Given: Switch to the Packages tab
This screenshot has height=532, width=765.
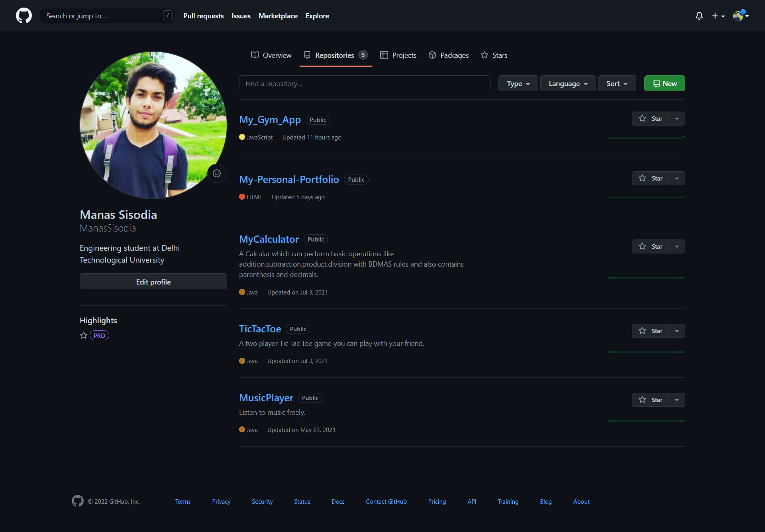Looking at the screenshot, I should coord(448,55).
